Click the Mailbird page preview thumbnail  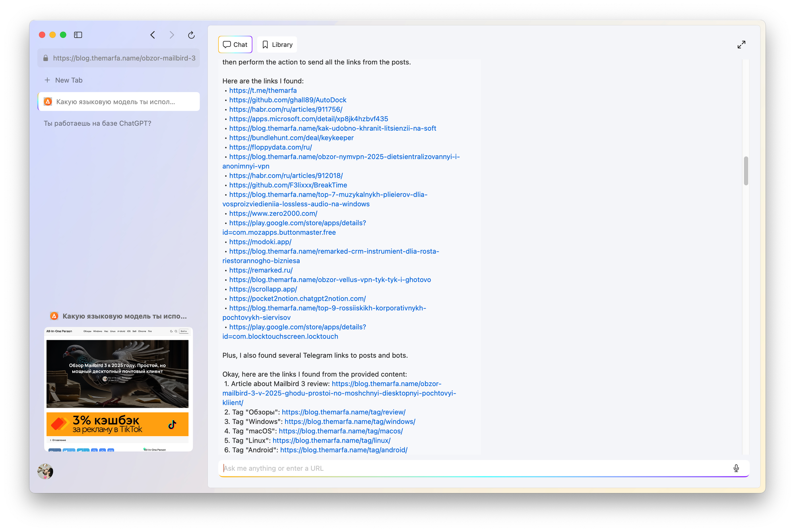(x=118, y=389)
